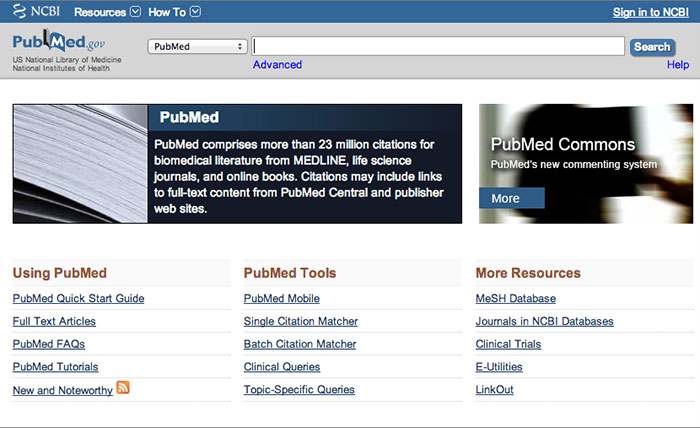
Task: Focus the PubMed search text field
Action: pyautogui.click(x=438, y=46)
